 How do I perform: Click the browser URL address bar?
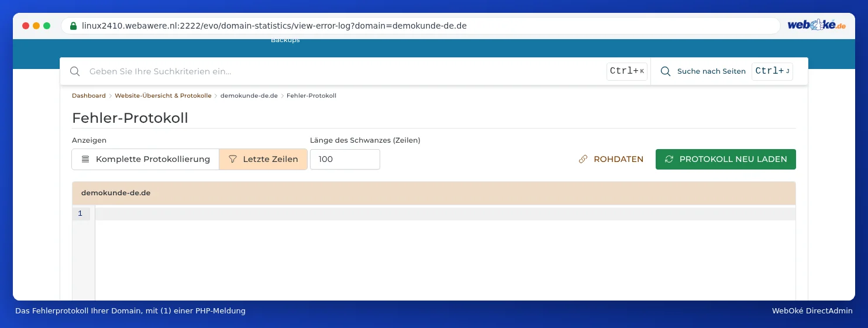pos(421,26)
